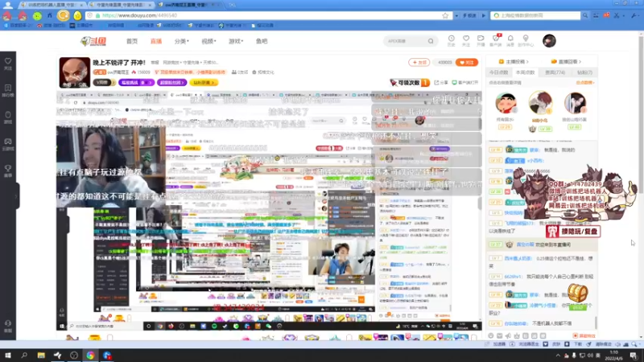Image resolution: width=644 pixels, height=362 pixels.
Task: Click the browser refresh circular icon
Action: pos(63,15)
